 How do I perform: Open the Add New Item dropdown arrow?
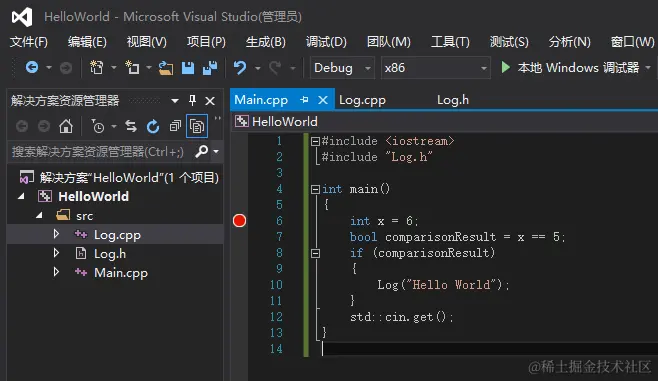149,68
